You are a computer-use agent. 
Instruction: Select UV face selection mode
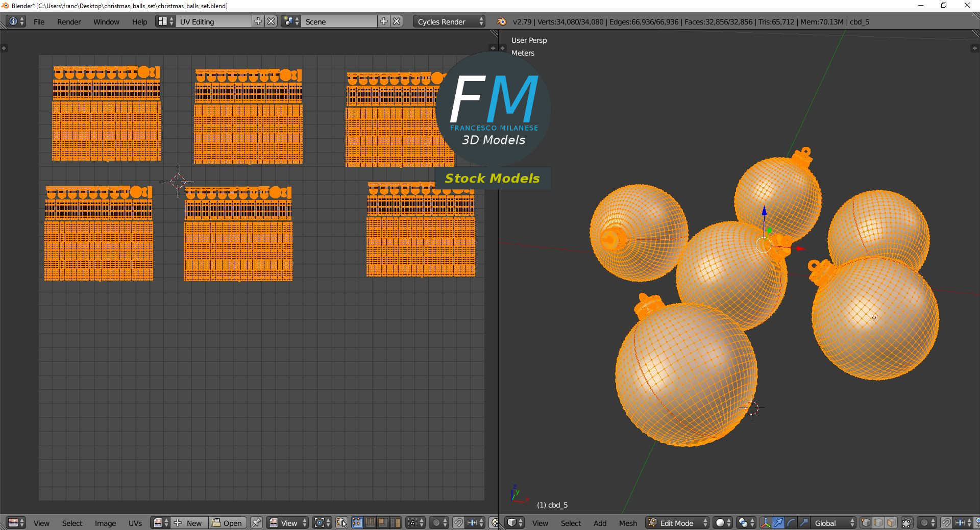pyautogui.click(x=383, y=523)
